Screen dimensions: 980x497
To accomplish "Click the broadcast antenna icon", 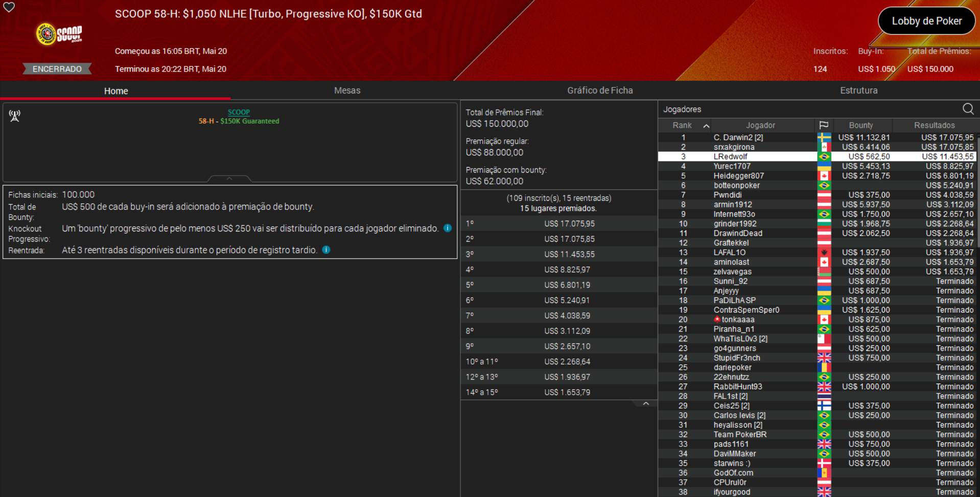I will (15, 116).
